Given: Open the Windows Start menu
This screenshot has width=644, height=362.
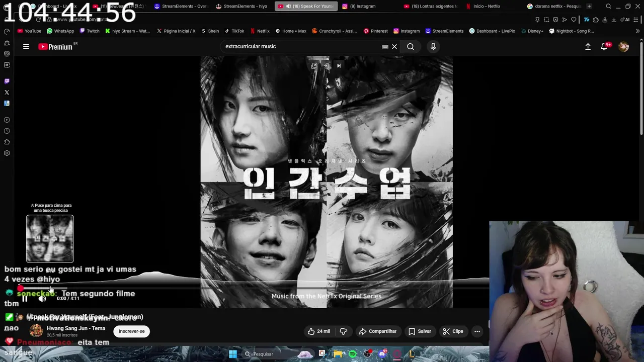Looking at the screenshot, I should pos(233,354).
